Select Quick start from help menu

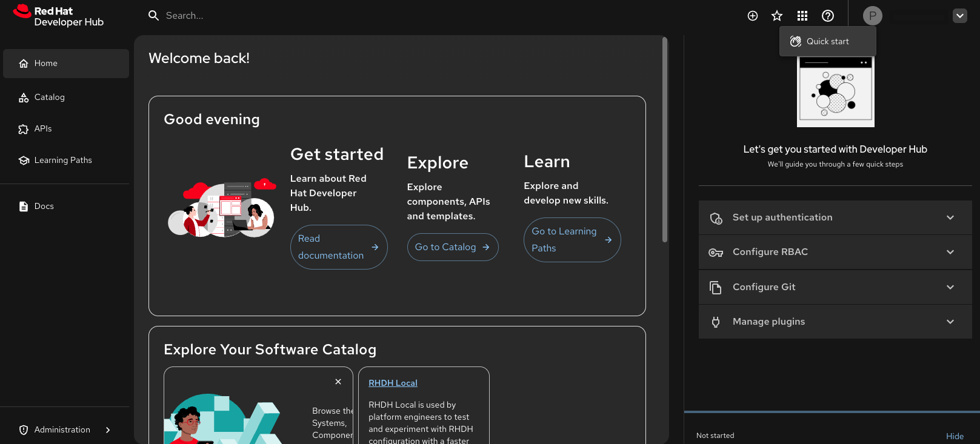pyautogui.click(x=827, y=41)
